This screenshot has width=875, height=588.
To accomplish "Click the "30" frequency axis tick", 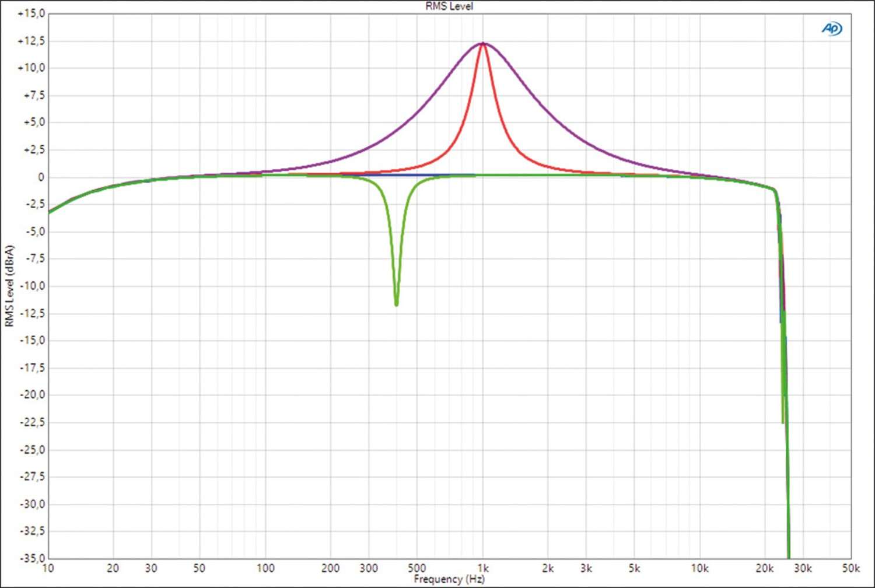I will (x=151, y=568).
